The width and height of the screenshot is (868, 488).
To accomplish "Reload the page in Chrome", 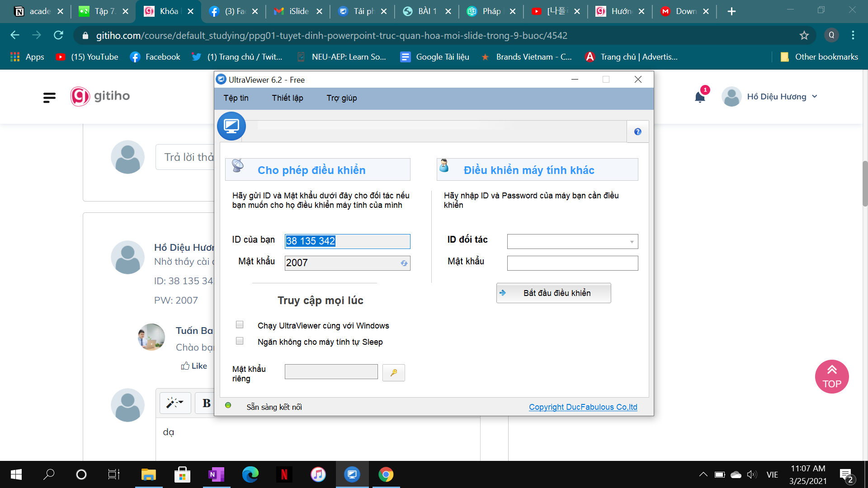I will pos(58,35).
